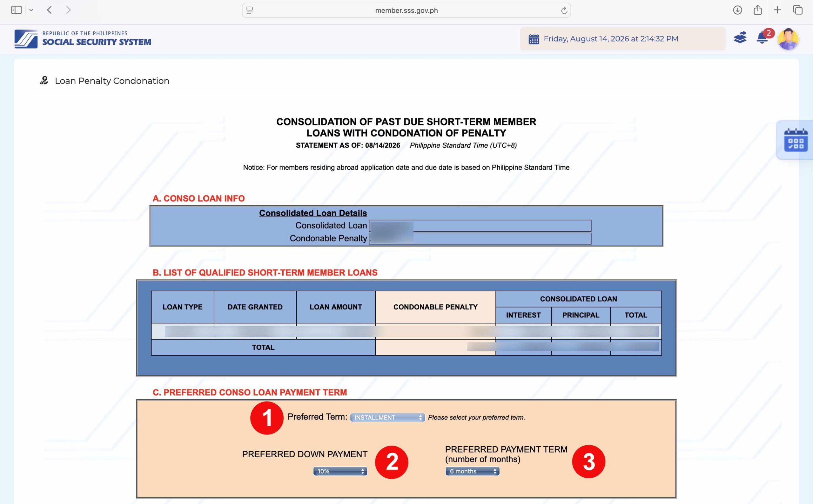
Task: Open the page settings icon in the address bar
Action: pyautogui.click(x=249, y=10)
